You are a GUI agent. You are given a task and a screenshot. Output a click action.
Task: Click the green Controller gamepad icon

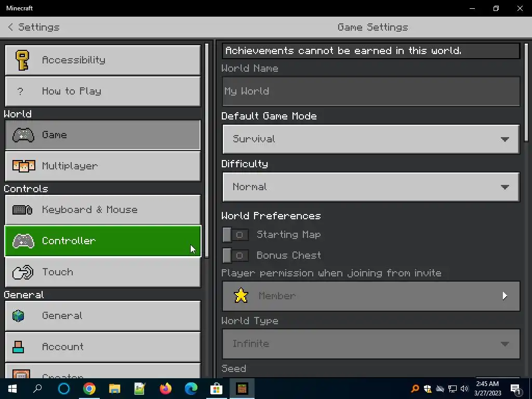tap(23, 241)
